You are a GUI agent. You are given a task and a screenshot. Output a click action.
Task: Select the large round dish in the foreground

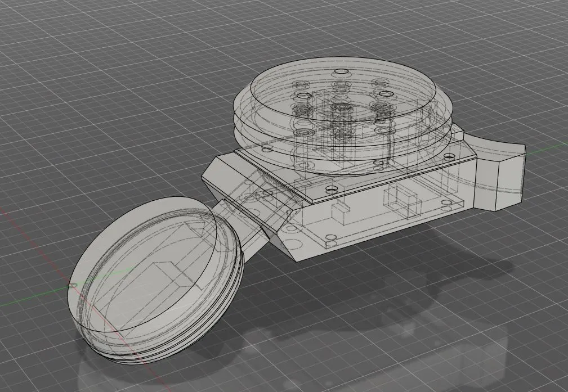coord(155,281)
